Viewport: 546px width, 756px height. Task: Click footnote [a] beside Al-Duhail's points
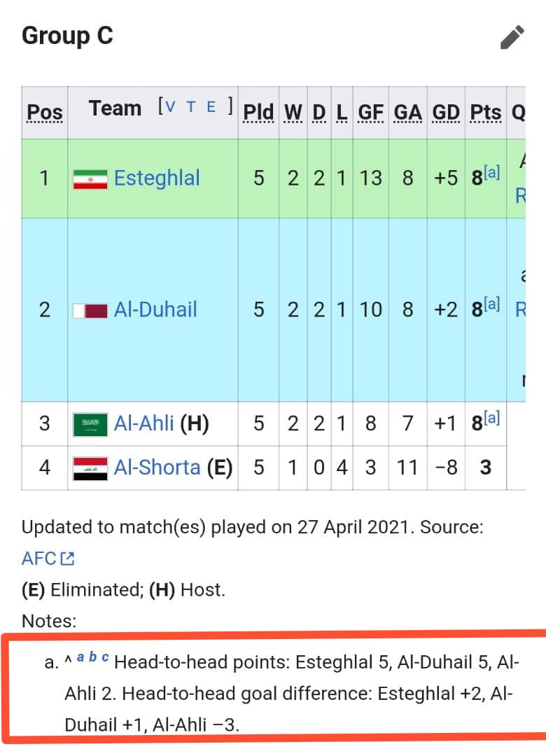coord(491,304)
